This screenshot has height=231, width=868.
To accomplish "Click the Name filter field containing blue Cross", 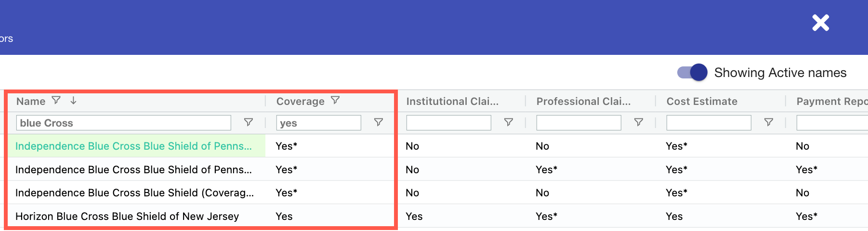I will click(x=124, y=123).
